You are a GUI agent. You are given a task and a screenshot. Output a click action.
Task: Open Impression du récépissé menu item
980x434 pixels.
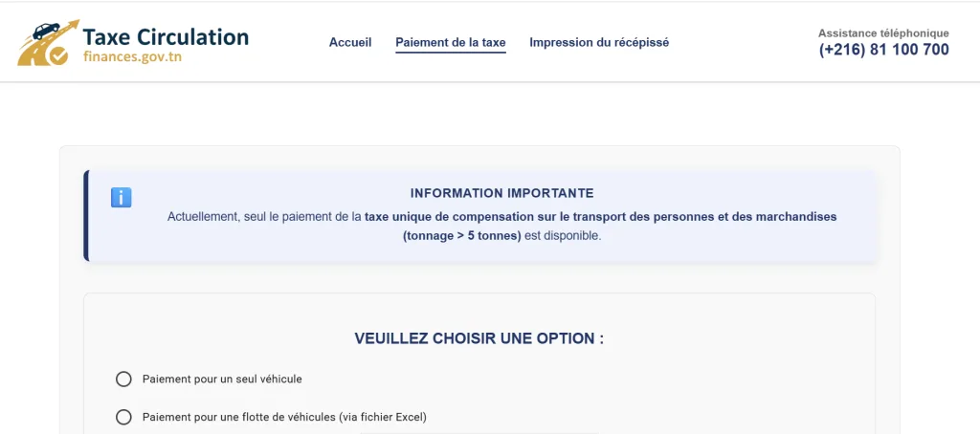coord(599,43)
